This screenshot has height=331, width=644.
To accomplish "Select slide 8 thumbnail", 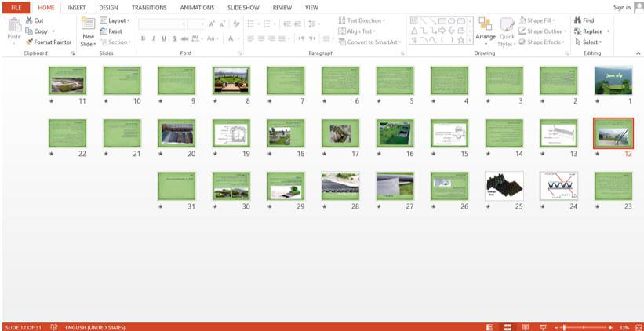I will (x=231, y=80).
